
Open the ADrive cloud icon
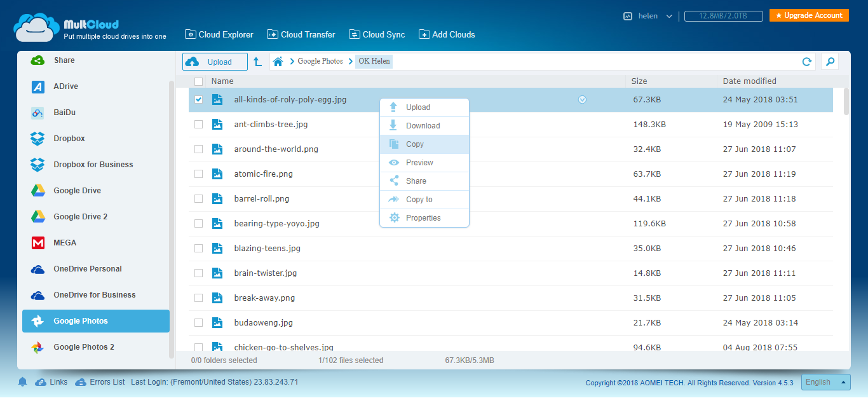[x=38, y=87]
